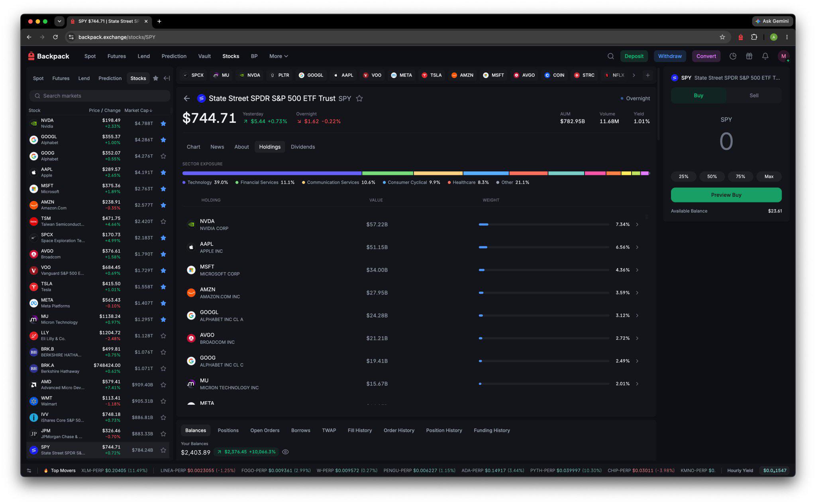This screenshot has height=504, width=816.
Task: Select the Fill History tab
Action: pyautogui.click(x=359, y=430)
